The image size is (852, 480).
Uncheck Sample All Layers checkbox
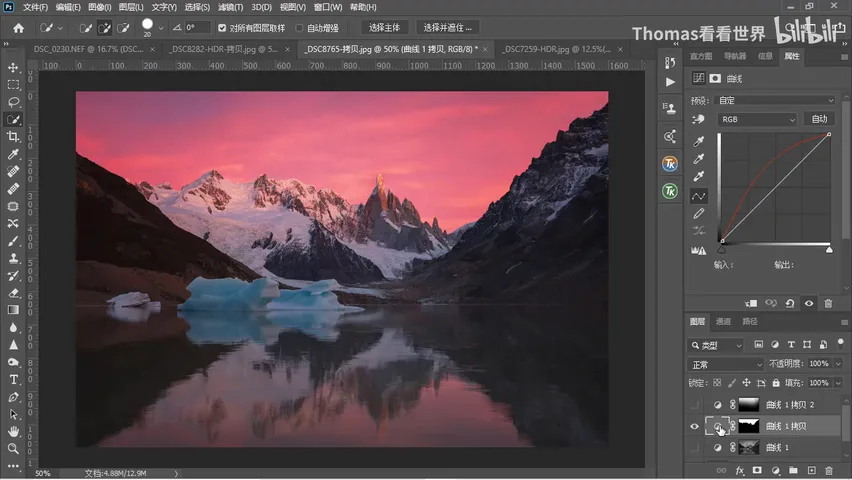222,28
